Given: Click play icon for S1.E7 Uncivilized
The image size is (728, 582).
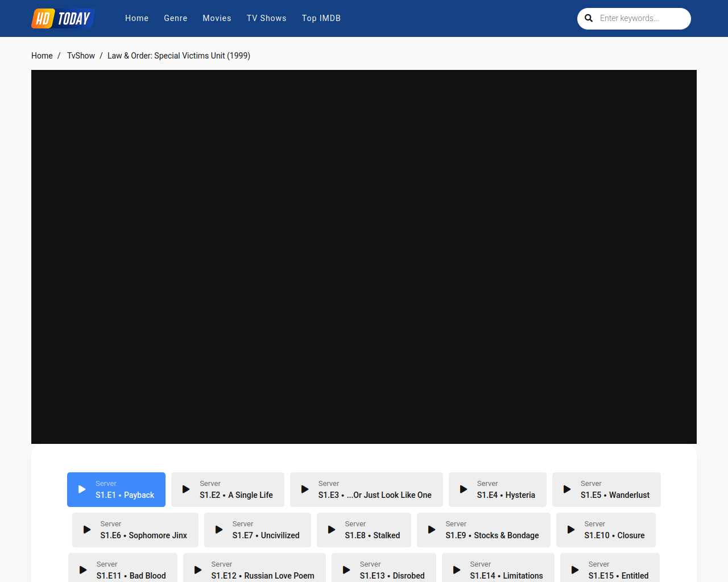Looking at the screenshot, I should pos(219,530).
